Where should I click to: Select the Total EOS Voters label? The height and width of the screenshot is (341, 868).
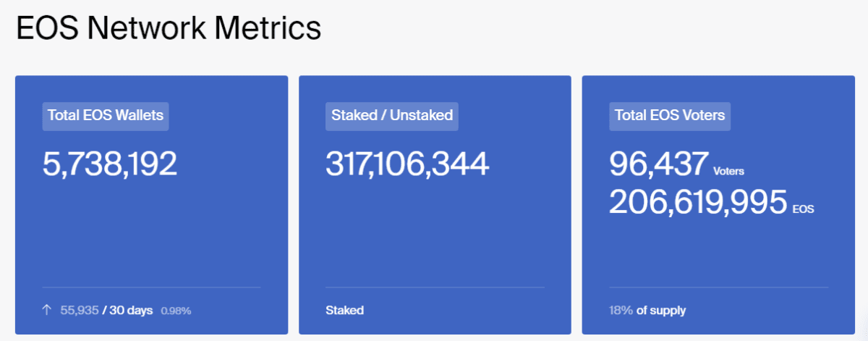[670, 115]
